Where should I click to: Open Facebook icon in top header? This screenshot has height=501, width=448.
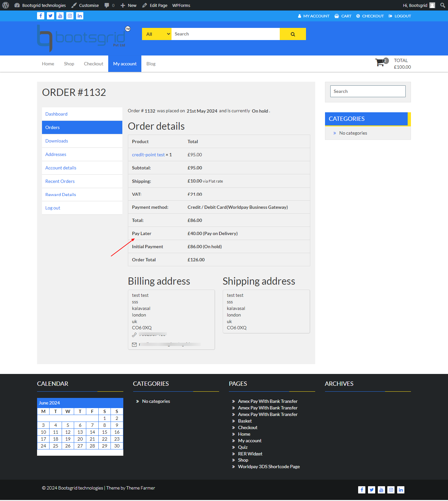coord(41,16)
